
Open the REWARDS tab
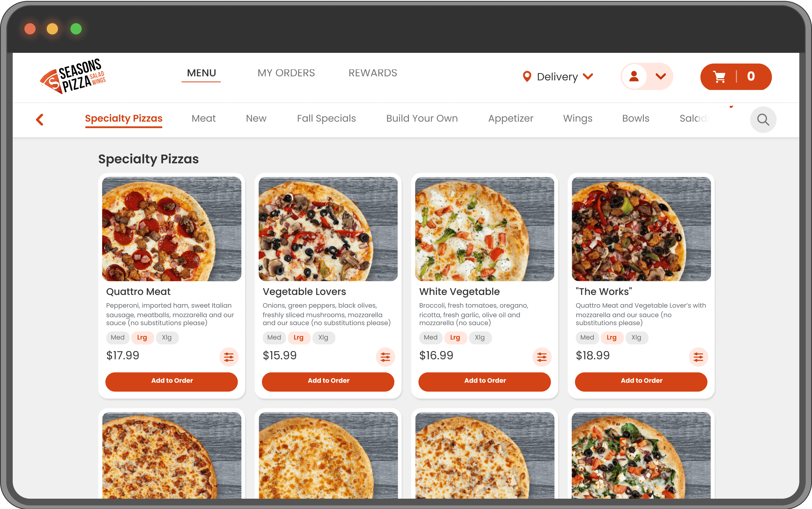click(372, 73)
